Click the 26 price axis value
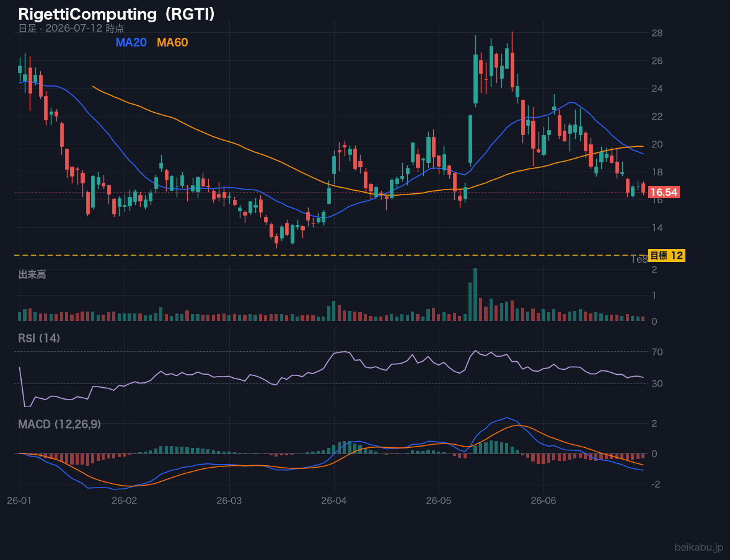 click(x=657, y=61)
